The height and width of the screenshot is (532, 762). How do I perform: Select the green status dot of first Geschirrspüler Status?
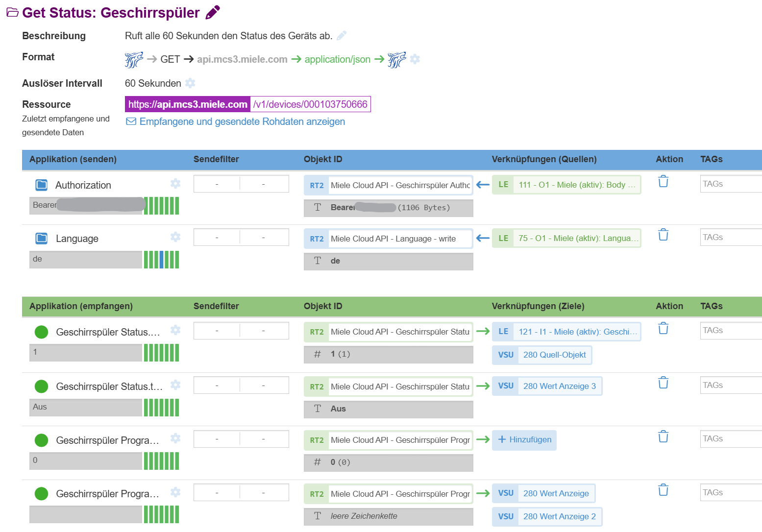[42, 332]
